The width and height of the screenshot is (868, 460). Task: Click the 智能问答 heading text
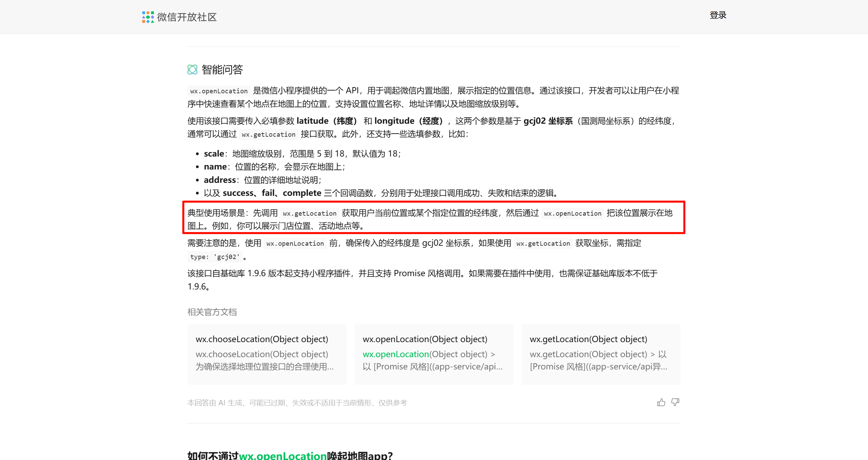222,70
